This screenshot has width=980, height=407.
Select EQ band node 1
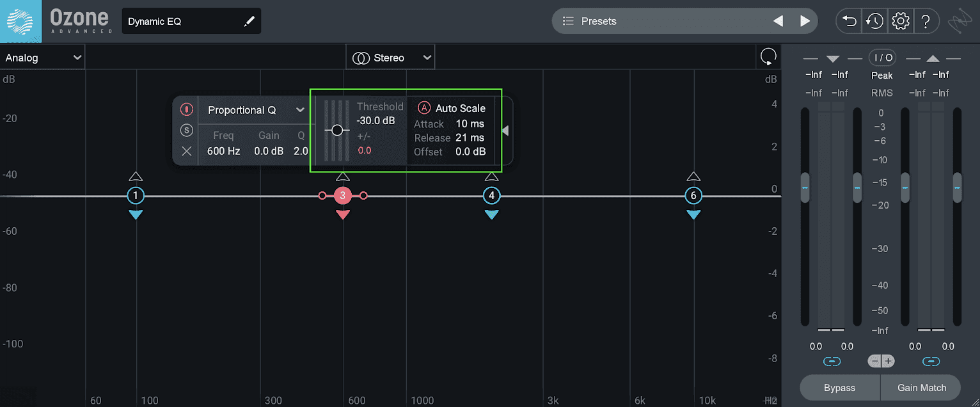pyautogui.click(x=136, y=195)
